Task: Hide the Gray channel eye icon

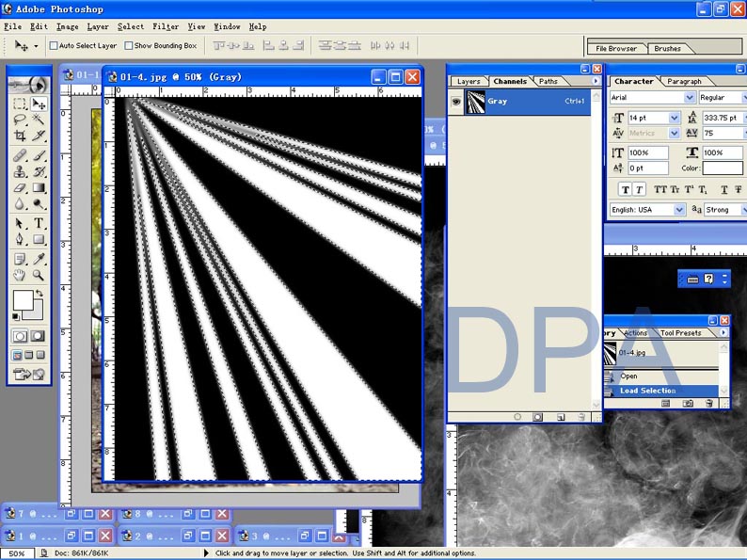Action: tap(456, 102)
